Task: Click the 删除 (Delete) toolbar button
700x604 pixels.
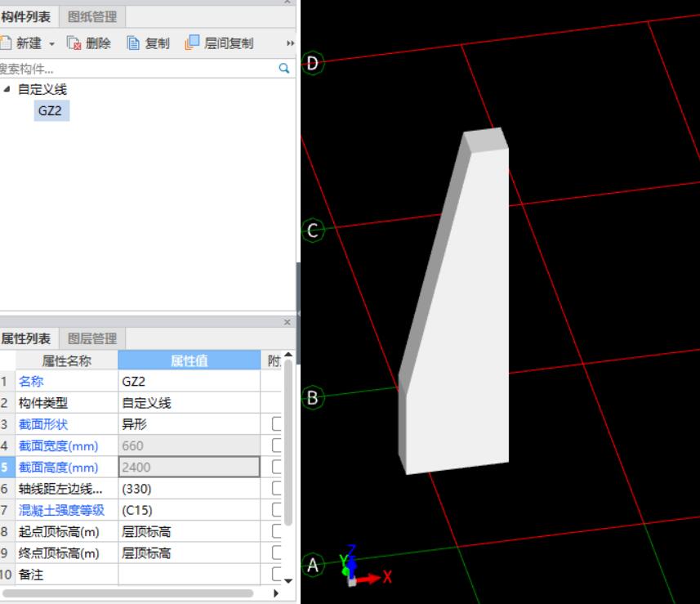Action: tap(88, 43)
